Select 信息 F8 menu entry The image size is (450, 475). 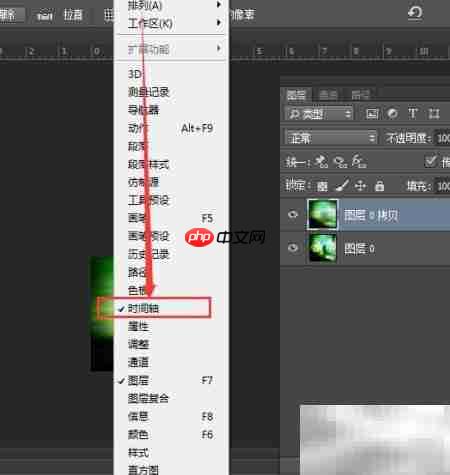click(171, 416)
